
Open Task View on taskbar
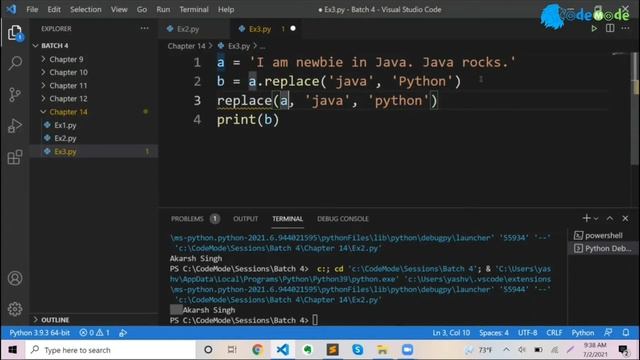point(232,350)
